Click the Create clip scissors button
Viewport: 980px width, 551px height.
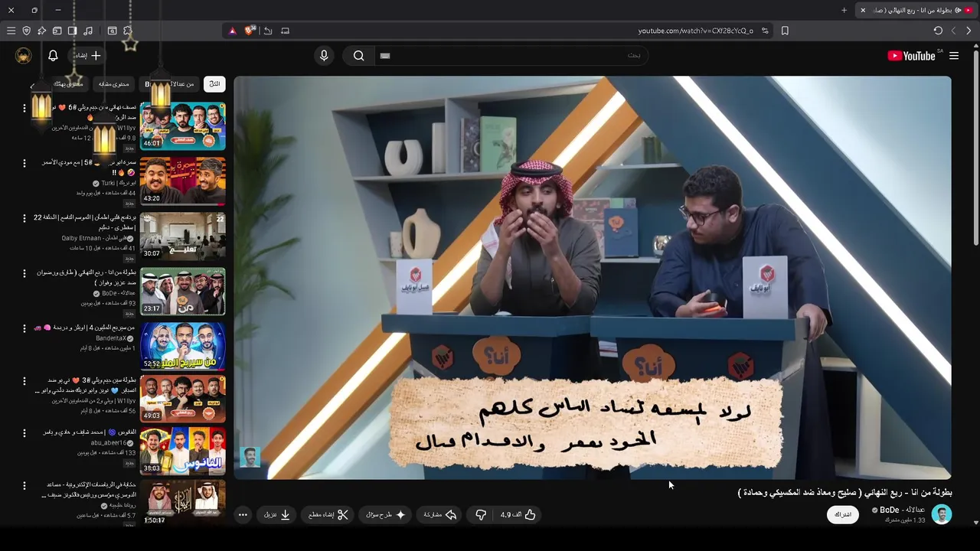[x=328, y=515]
